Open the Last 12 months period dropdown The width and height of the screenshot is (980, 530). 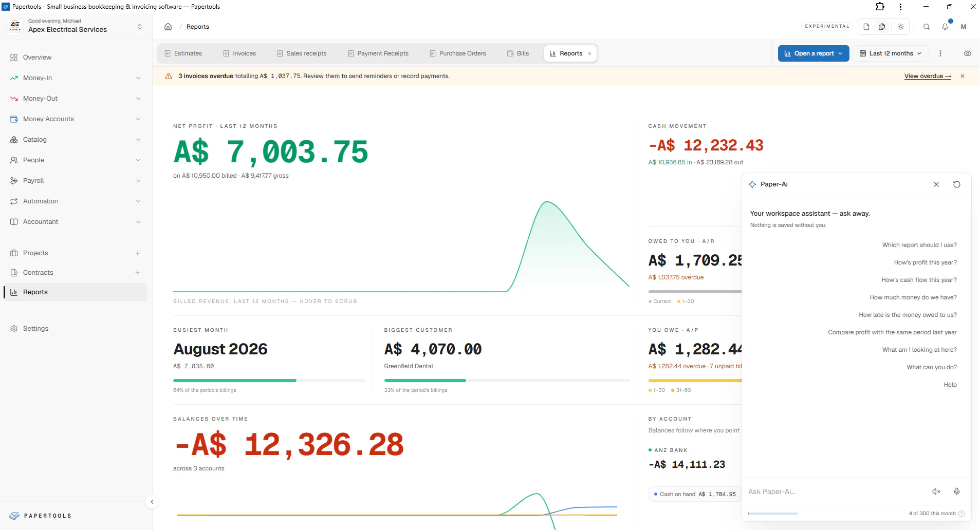tap(891, 53)
